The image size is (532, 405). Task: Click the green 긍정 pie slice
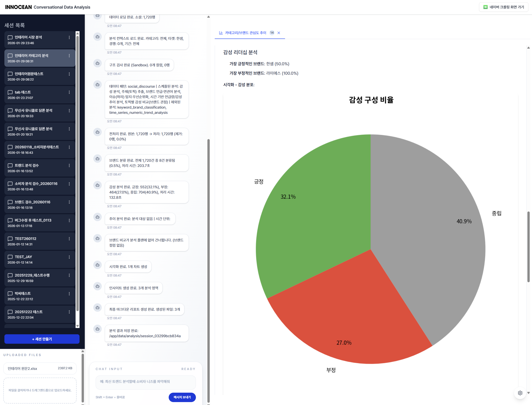[x=314, y=217]
